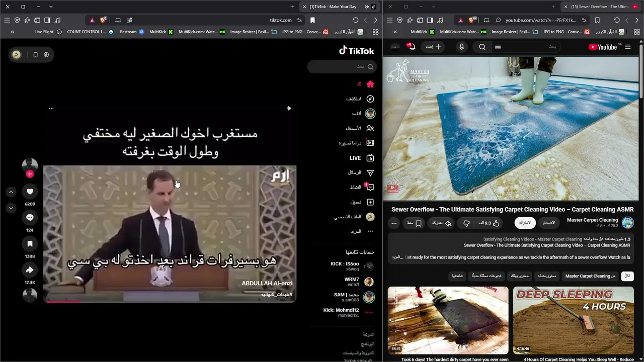Screen dimensions: 644x362
Task: Open the three-dots menu on TikTok video
Action: (51, 108)
